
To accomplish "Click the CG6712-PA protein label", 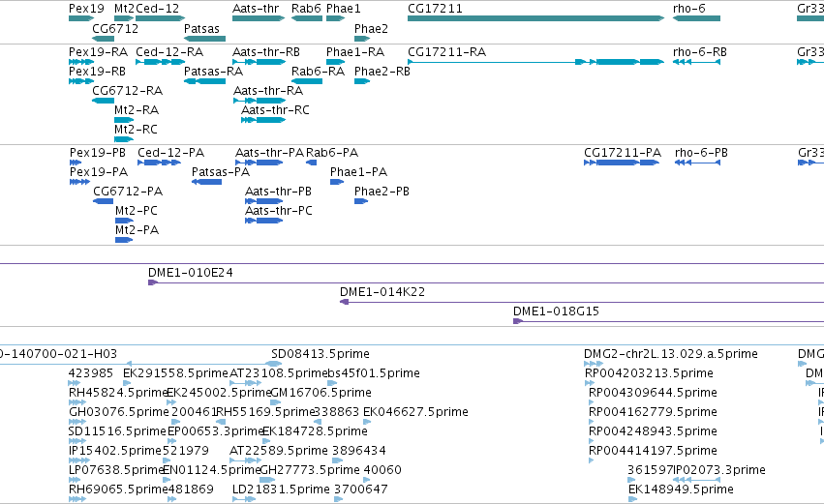I will [128, 192].
